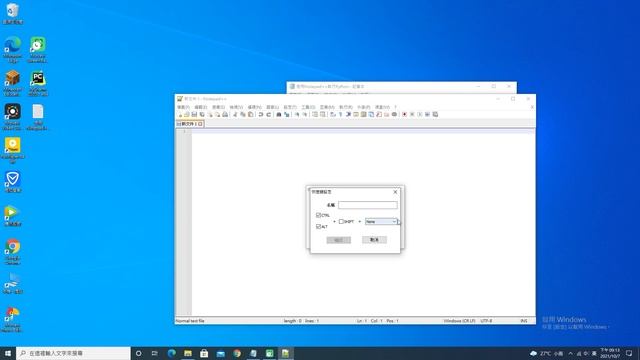Click the Paste clipboard toolbar icon

(x=251, y=115)
